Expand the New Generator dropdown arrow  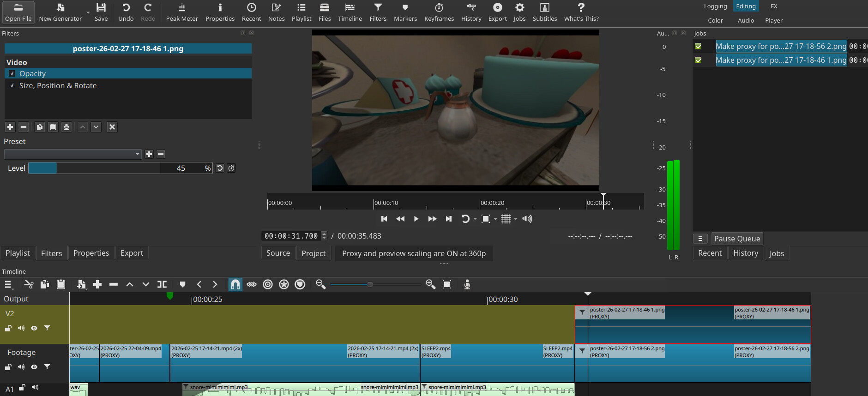pos(88,12)
